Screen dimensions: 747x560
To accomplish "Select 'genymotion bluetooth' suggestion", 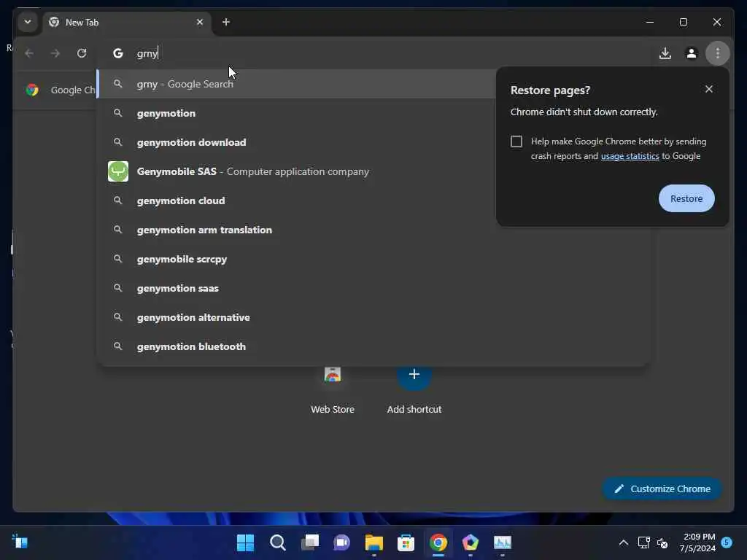I will 373,346.
